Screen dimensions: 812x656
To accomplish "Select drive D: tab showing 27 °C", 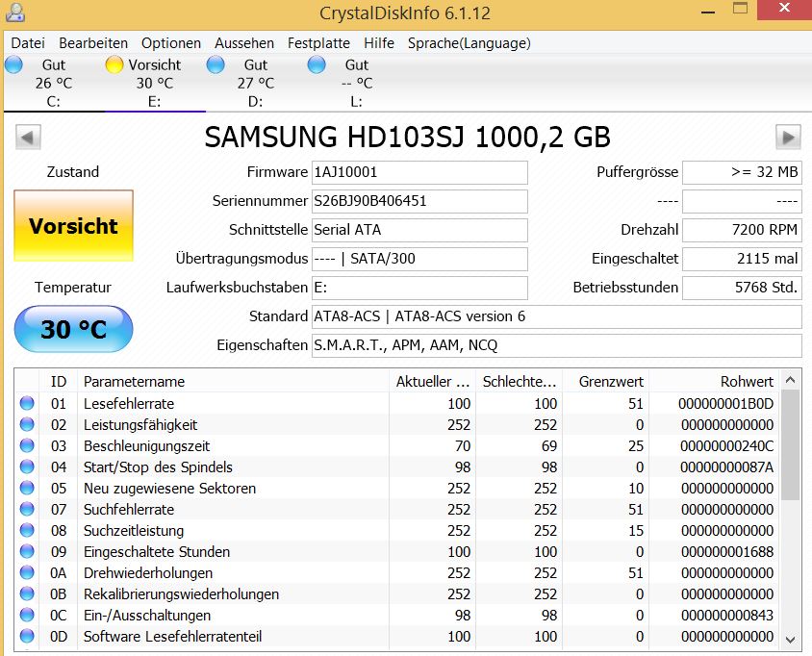I will (x=256, y=83).
